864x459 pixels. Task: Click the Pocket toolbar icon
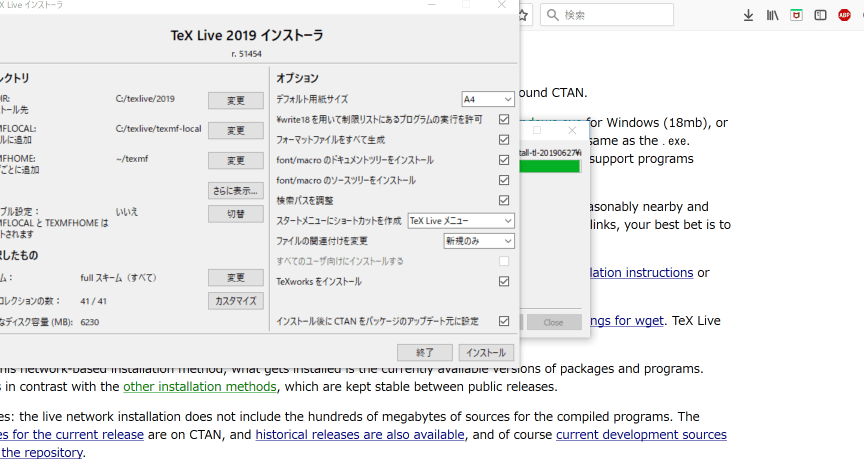click(796, 16)
